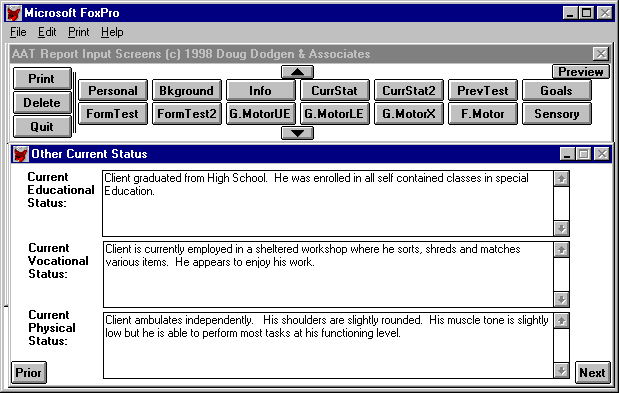619x393 pixels.
Task: Click the Vocational Status scrollbar up arrow
Action: tap(561, 250)
